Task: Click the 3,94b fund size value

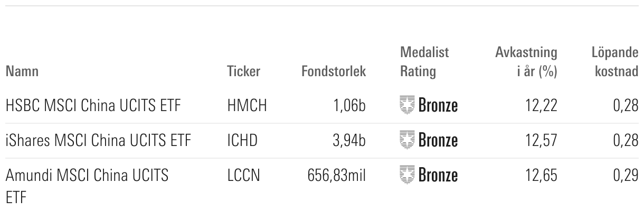Action: click(349, 141)
